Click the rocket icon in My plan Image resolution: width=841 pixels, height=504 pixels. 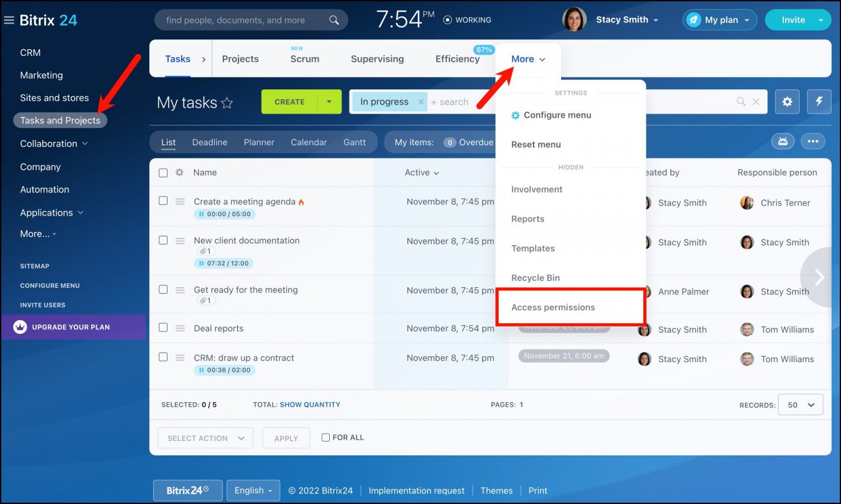[694, 20]
